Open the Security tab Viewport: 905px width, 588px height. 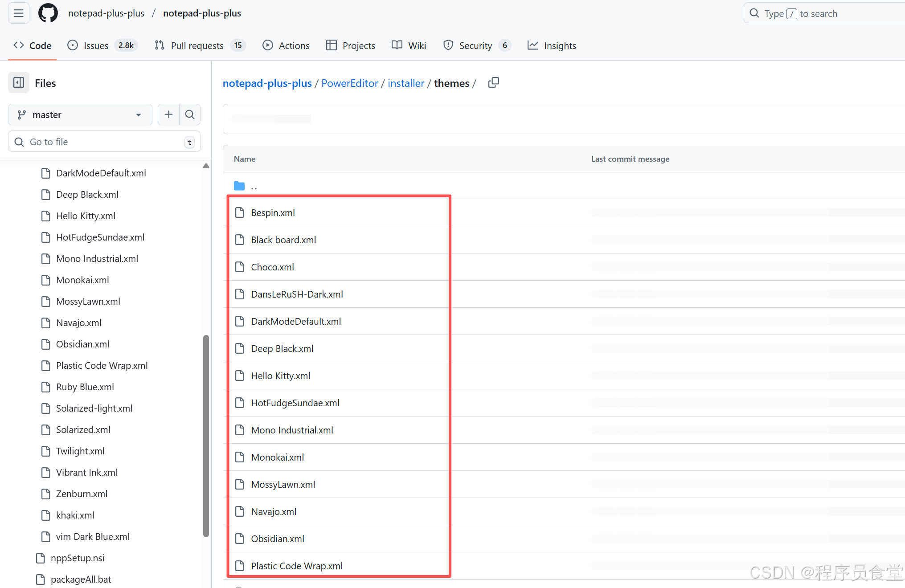coord(475,45)
